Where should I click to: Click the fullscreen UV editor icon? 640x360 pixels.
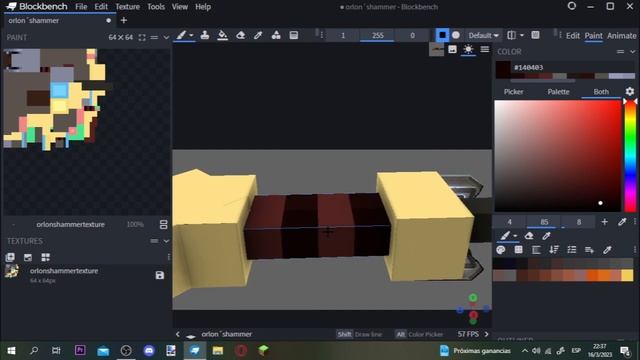[142, 38]
